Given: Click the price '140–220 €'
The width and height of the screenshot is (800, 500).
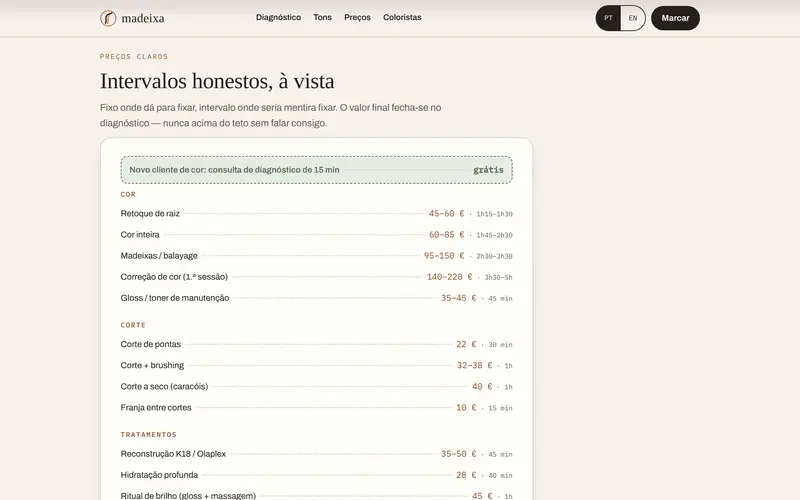Looking at the screenshot, I should tap(449, 277).
